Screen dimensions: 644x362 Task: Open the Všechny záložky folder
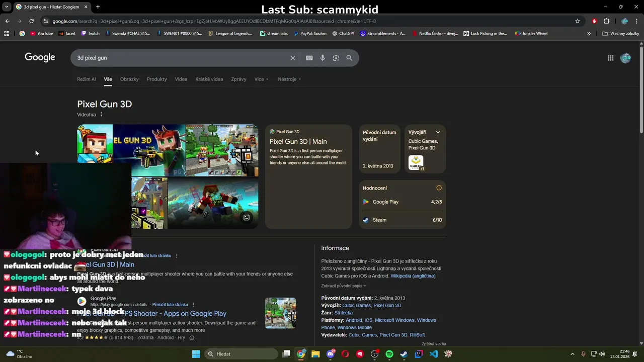pos(620,34)
